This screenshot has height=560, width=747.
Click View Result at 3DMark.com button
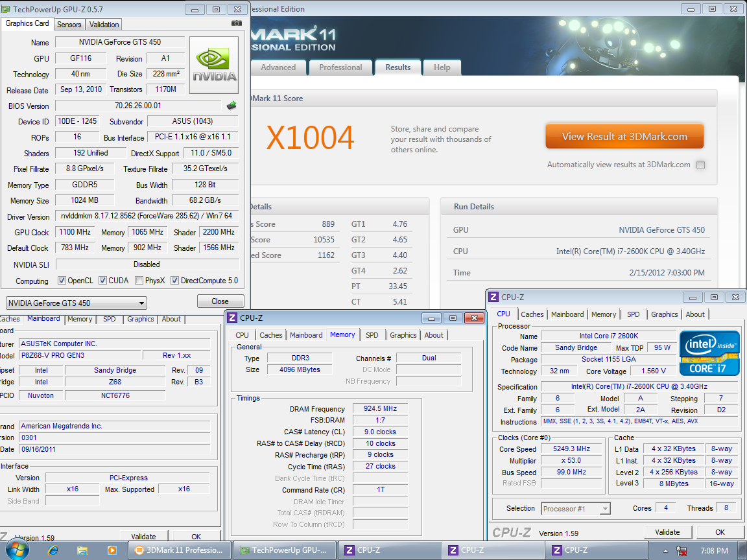pyautogui.click(x=624, y=137)
